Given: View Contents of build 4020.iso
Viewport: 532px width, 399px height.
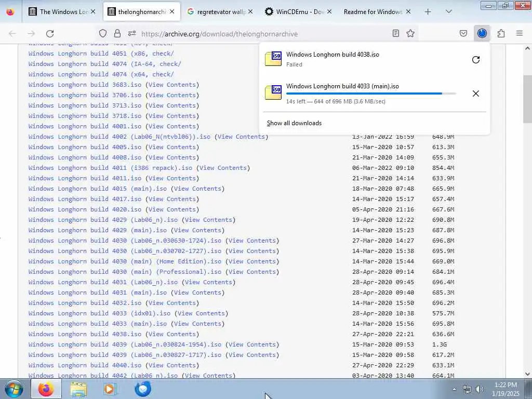Looking at the screenshot, I should click(x=172, y=210).
